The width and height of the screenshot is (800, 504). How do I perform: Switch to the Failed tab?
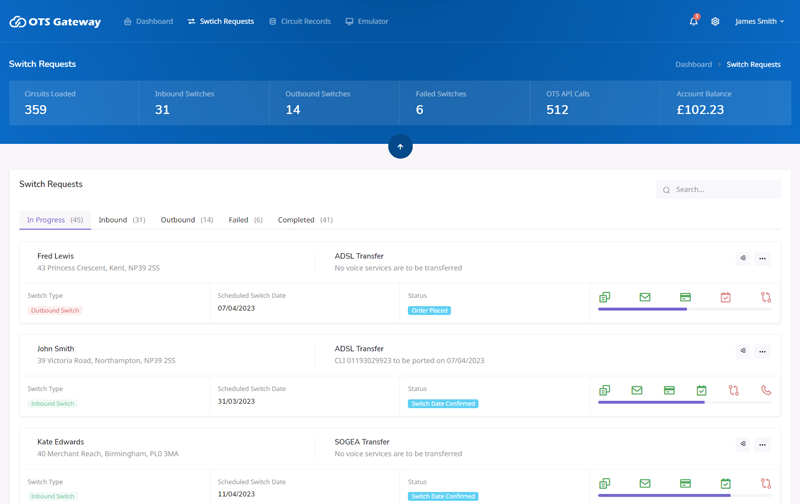(x=245, y=220)
